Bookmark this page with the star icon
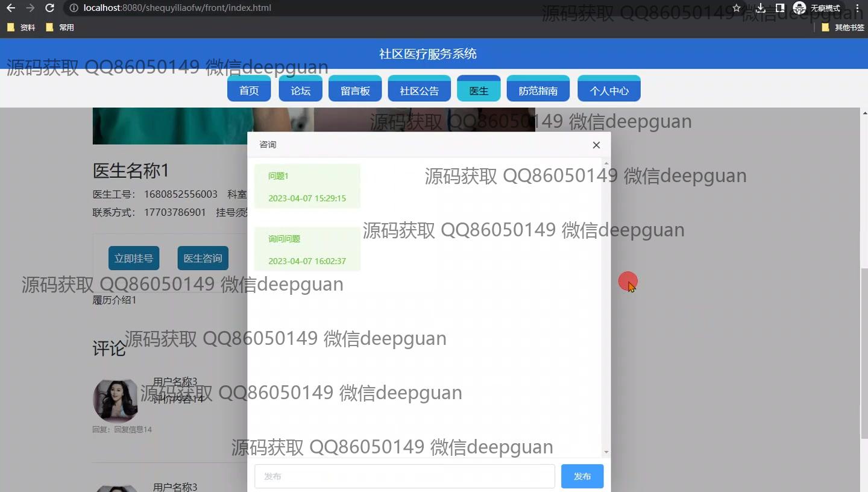This screenshot has width=868, height=492. [x=737, y=8]
